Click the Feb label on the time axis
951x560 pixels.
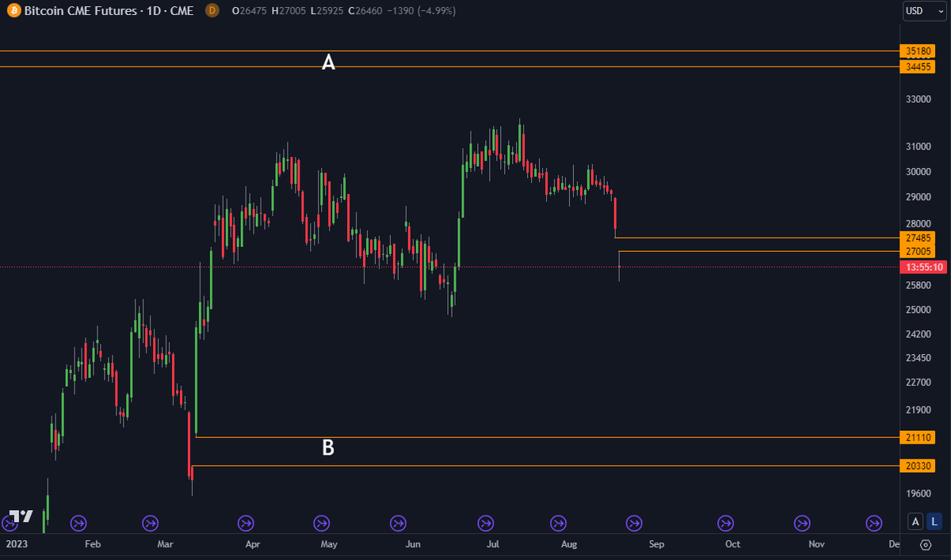pos(93,544)
